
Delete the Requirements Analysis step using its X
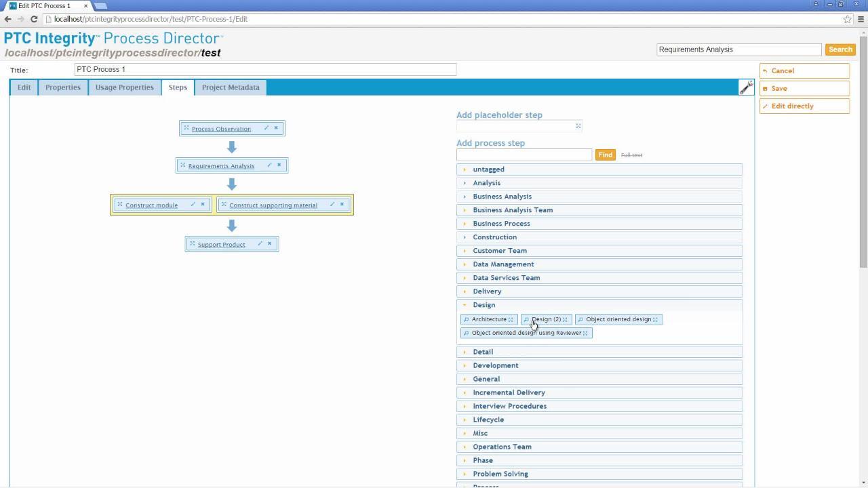[279, 165]
